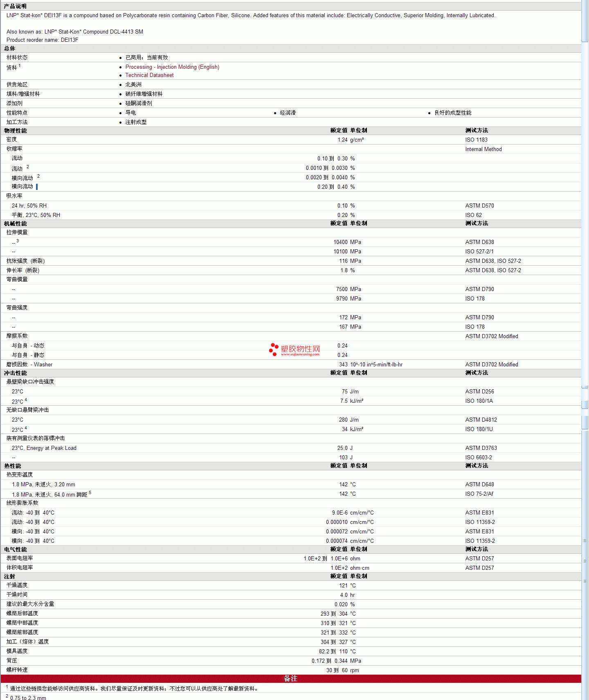Click the feature 良好的成型性能
589x700 pixels.
click(x=453, y=113)
